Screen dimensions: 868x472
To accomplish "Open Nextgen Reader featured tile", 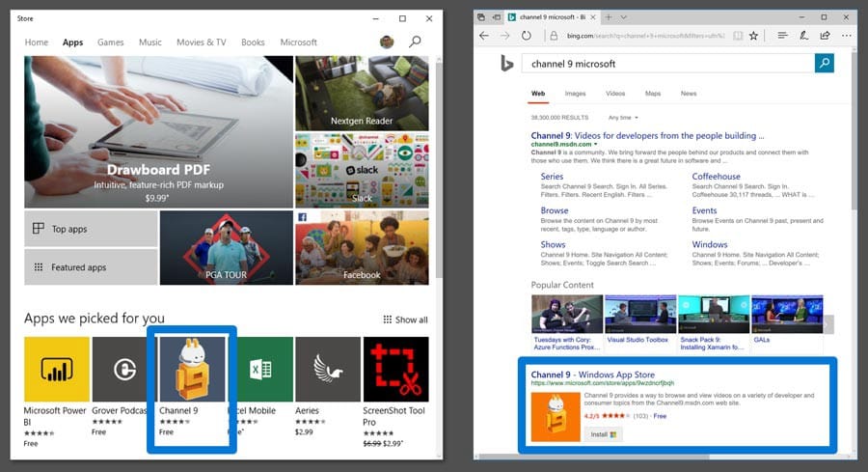I will [362, 93].
